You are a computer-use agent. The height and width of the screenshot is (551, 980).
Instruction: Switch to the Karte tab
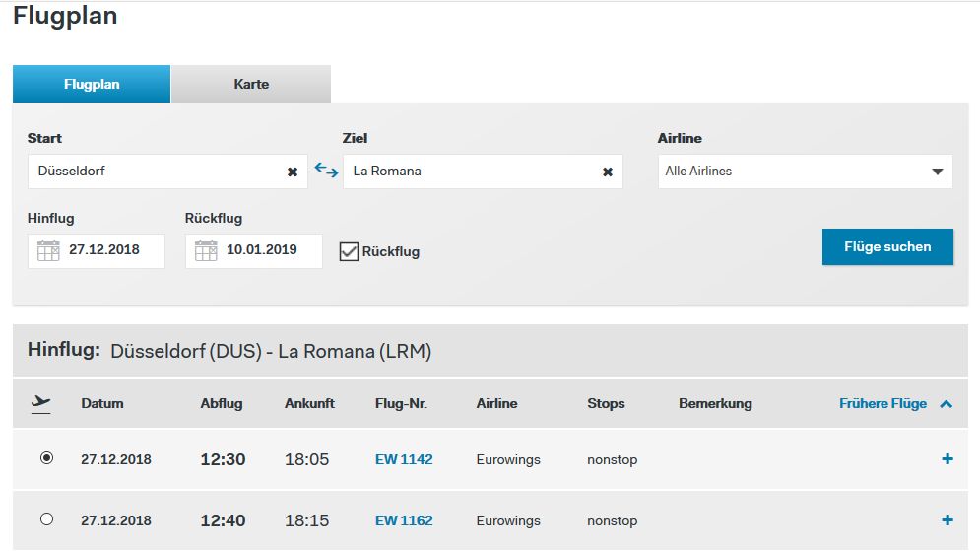click(x=251, y=84)
